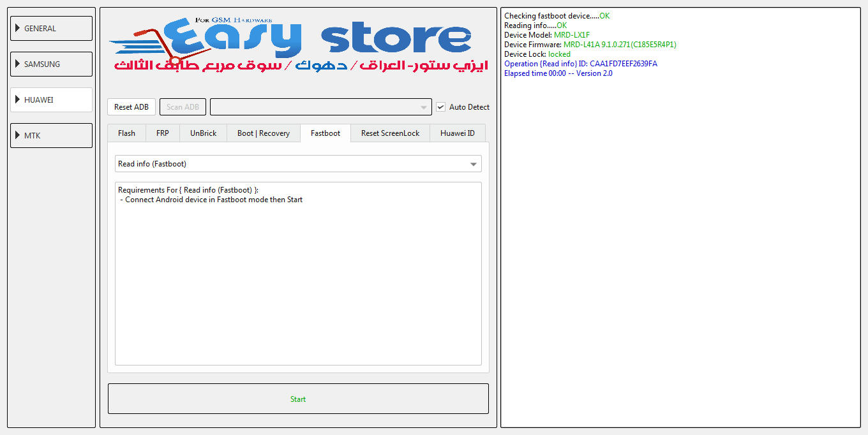Image resolution: width=868 pixels, height=435 pixels.
Task: Click the 'Connect Android device in Fastboot mode' line
Action: point(211,200)
